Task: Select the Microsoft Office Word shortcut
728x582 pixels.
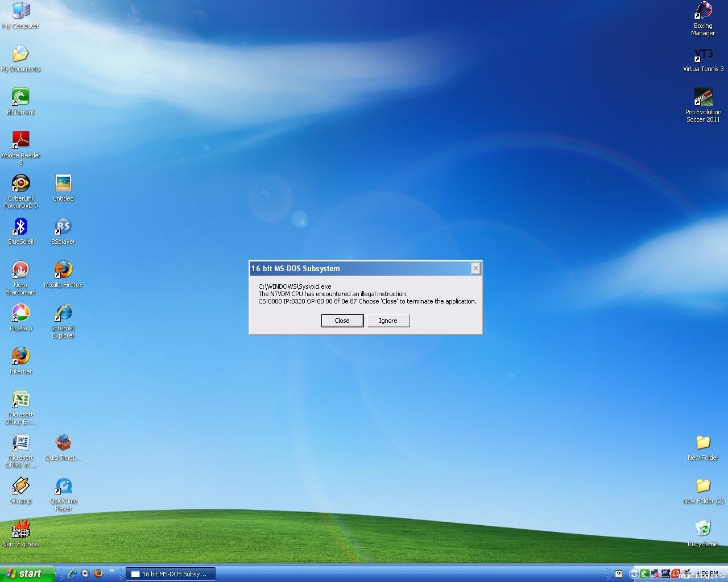Action: point(20,450)
